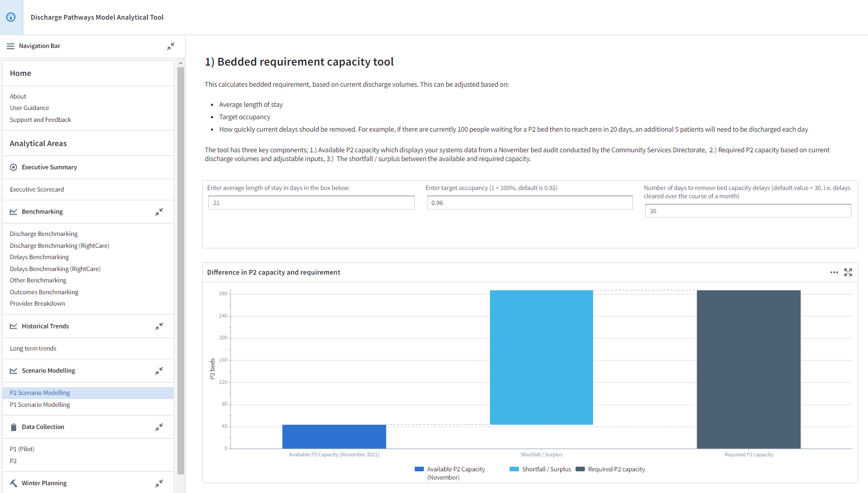Click the hamburger menu icon beside Navigation Bar
Screen dimensions: 868x493
pyautogui.click(x=10, y=46)
